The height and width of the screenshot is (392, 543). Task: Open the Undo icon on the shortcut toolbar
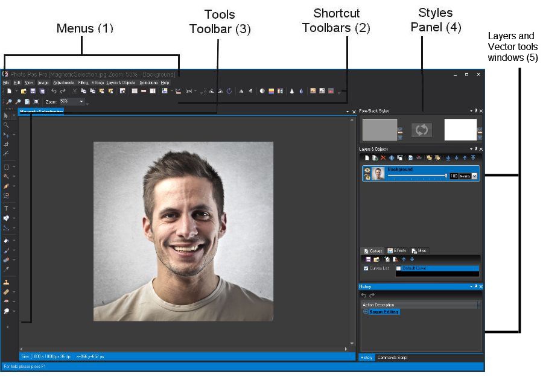pos(53,90)
